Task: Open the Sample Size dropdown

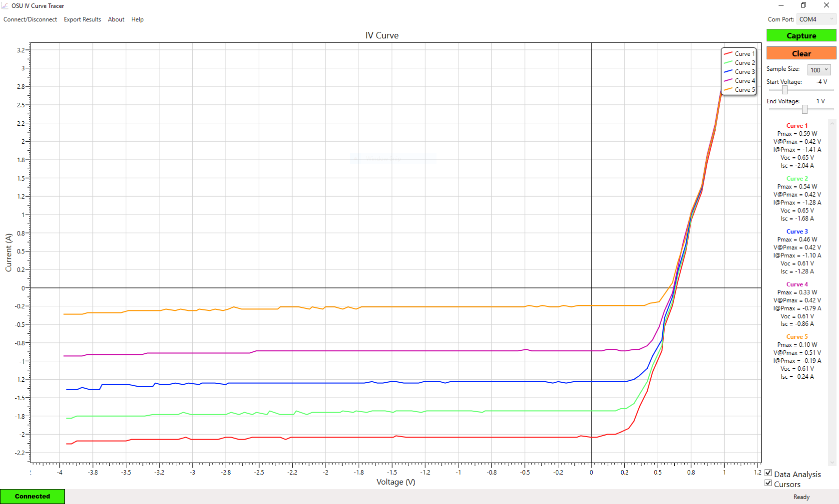Action: coord(819,70)
